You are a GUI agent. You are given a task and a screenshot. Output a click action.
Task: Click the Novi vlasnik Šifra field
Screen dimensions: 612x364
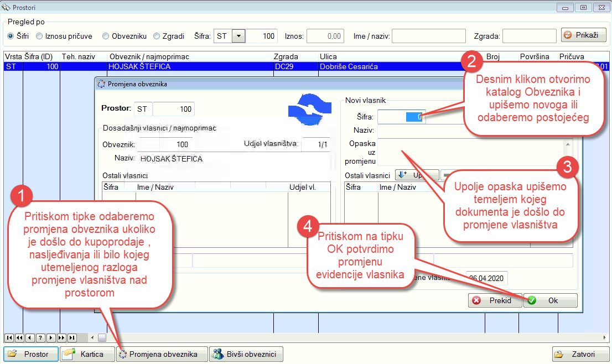point(401,117)
